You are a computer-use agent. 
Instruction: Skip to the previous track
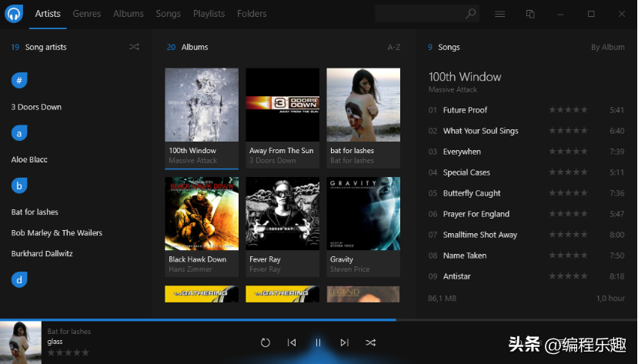(292, 342)
